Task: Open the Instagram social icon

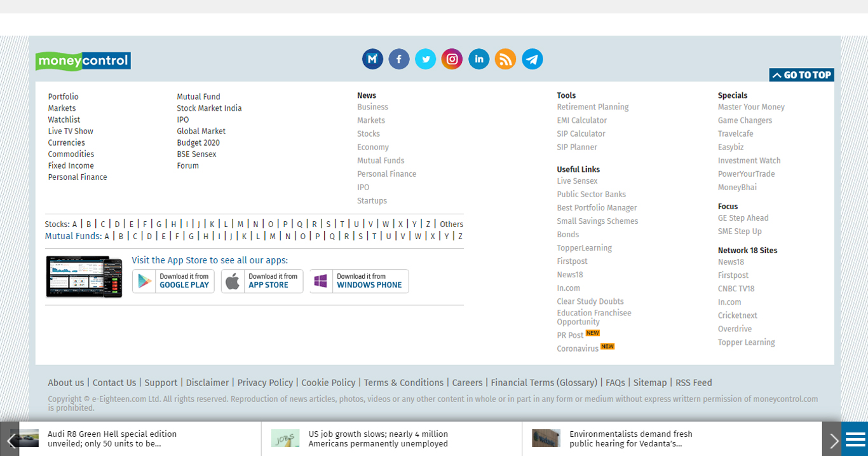Action: 452,59
